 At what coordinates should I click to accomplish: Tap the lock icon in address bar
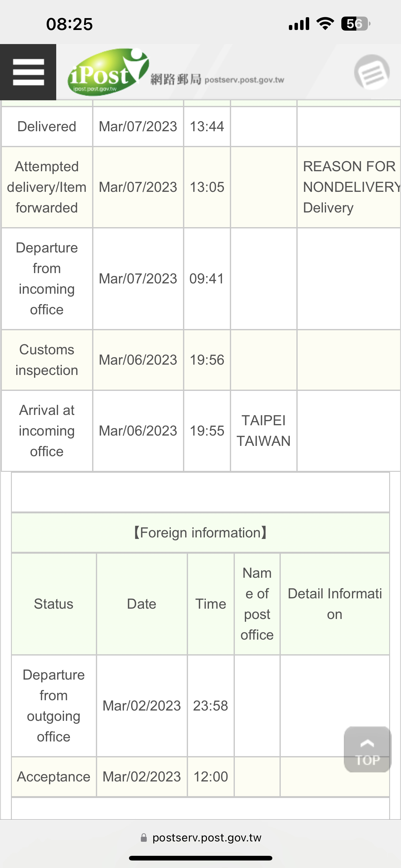pos(144,838)
